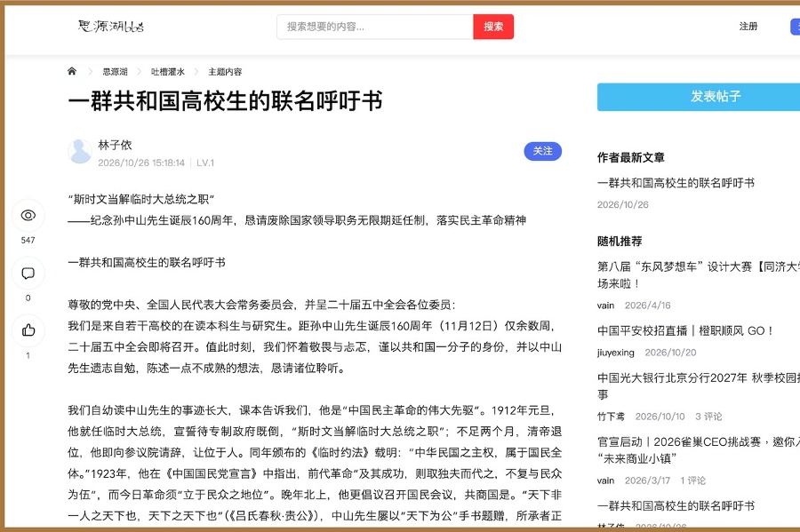Open author 林子依's avatar
The width and height of the screenshot is (800, 532).
pyautogui.click(x=80, y=151)
